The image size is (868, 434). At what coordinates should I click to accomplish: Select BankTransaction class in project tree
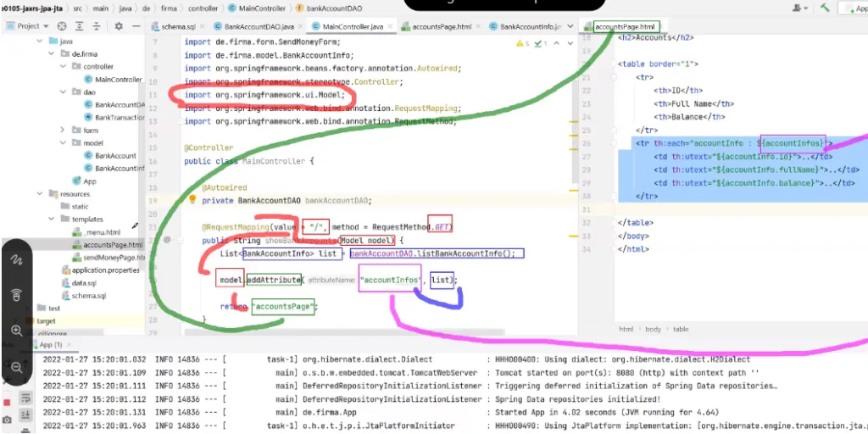pyautogui.click(x=115, y=117)
